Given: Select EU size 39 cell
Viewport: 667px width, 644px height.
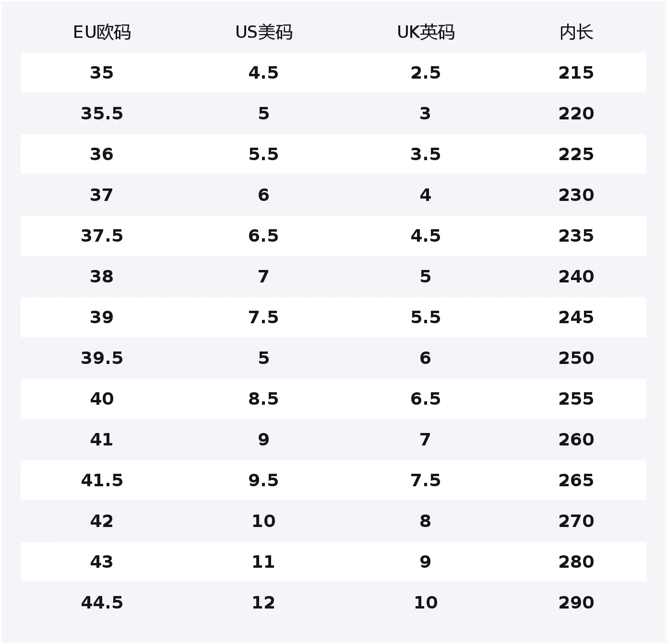Looking at the screenshot, I should pos(102,317).
